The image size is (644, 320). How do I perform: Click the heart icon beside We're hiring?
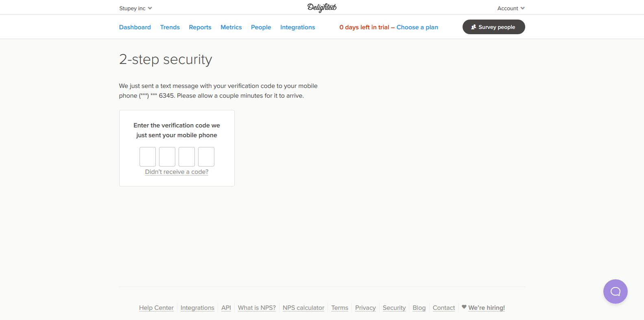tap(464, 307)
